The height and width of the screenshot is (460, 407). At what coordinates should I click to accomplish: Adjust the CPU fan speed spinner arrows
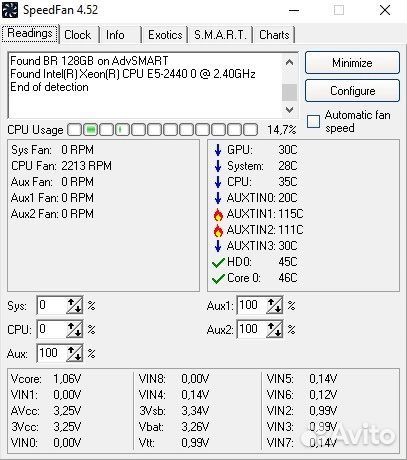coord(74,329)
